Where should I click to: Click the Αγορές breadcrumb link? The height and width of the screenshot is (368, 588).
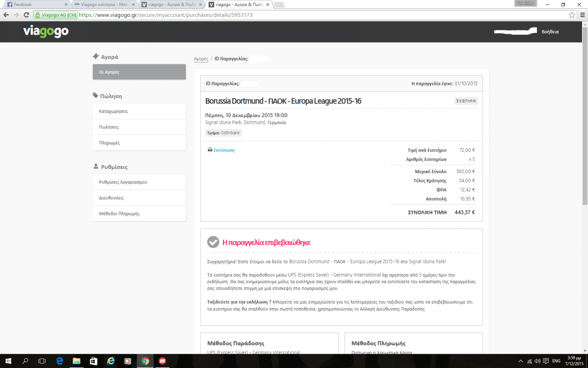[201, 59]
